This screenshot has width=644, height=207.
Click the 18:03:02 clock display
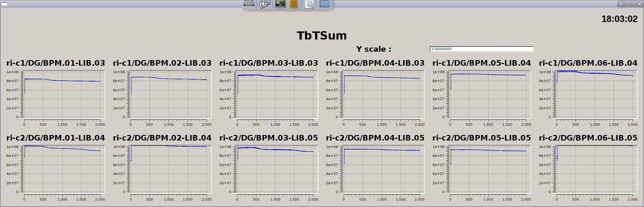619,19
